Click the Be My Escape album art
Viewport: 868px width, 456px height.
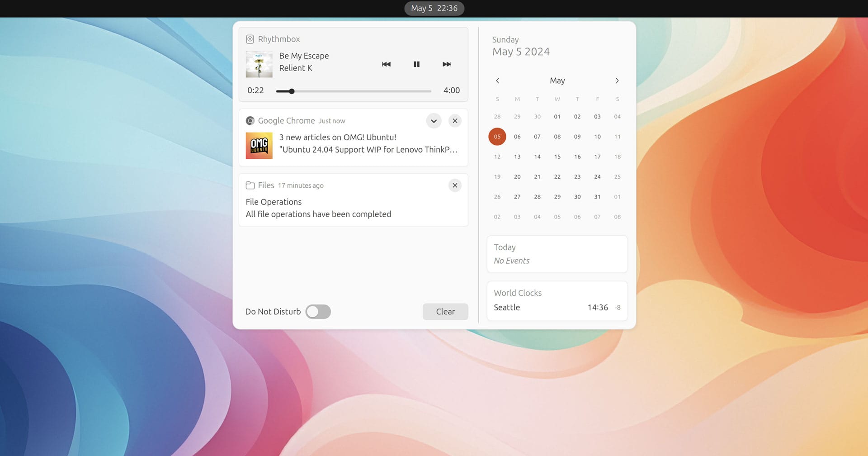(x=259, y=64)
